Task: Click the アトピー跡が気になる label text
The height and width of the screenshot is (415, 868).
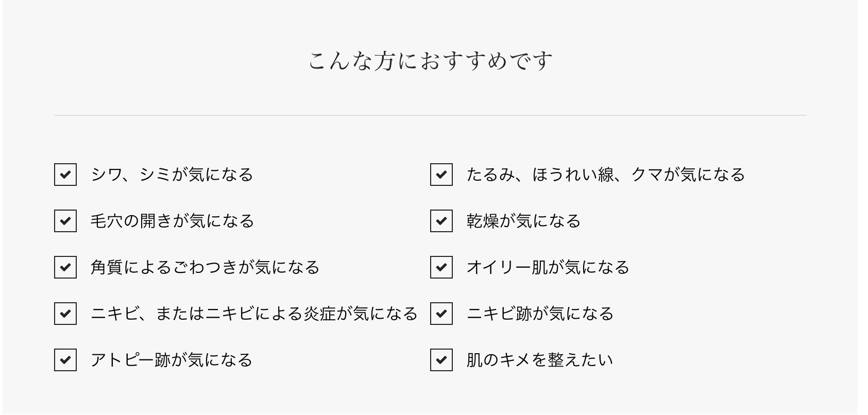Action: pyautogui.click(x=172, y=360)
